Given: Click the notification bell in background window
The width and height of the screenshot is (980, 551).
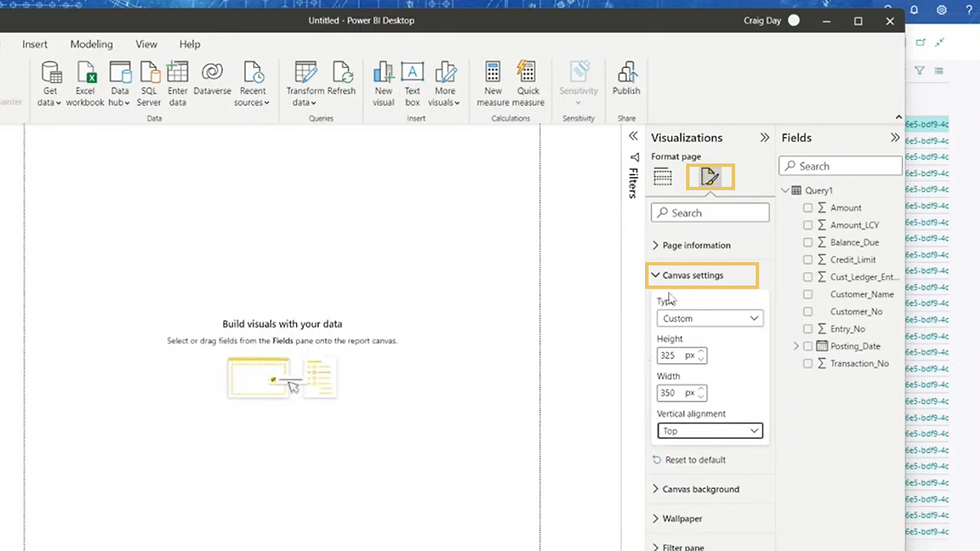Looking at the screenshot, I should coord(914,9).
